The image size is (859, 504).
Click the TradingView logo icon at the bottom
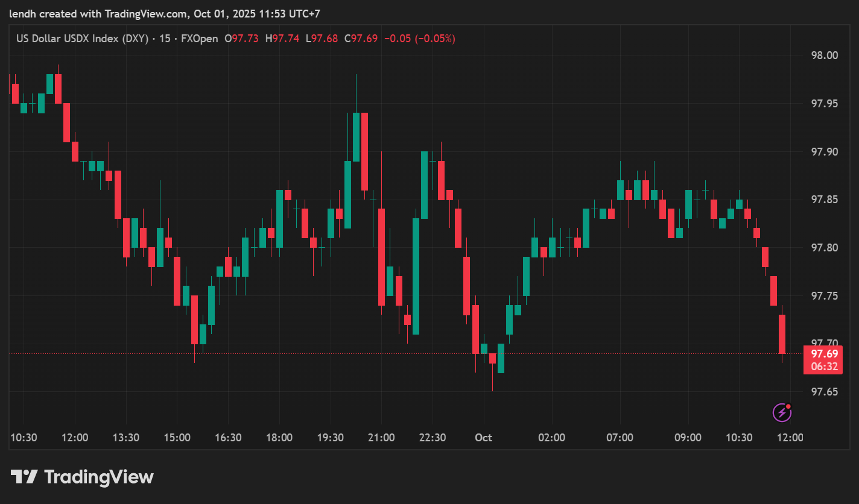point(25,477)
